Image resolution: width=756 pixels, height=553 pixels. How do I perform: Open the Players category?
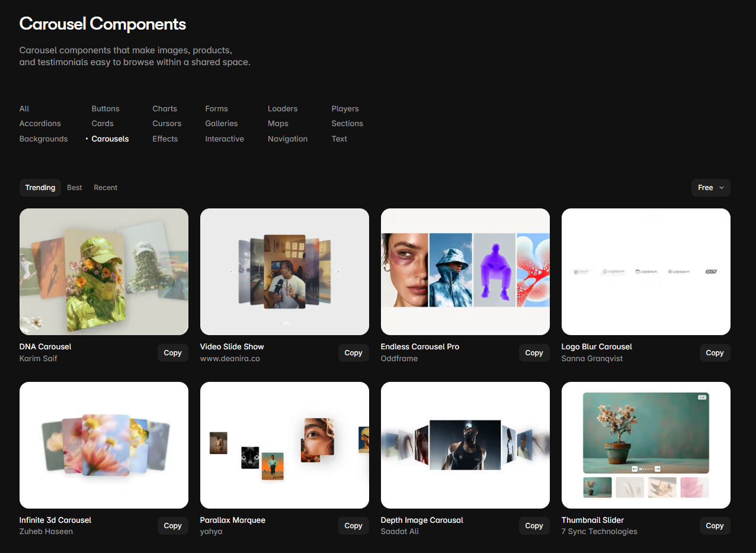click(345, 109)
